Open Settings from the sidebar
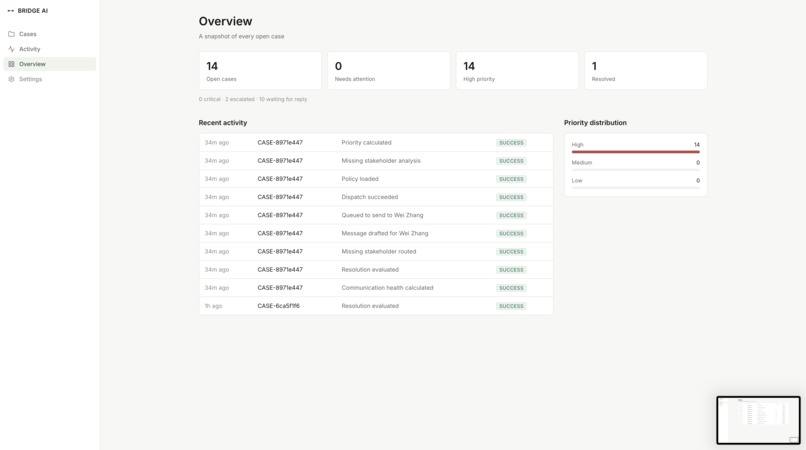The width and height of the screenshot is (806, 450). tap(50, 79)
